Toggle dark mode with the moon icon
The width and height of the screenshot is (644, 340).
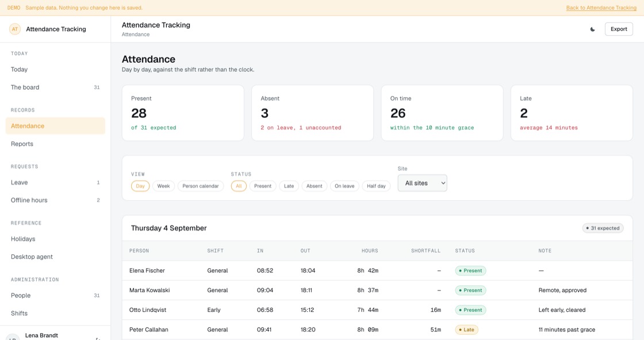pos(593,29)
